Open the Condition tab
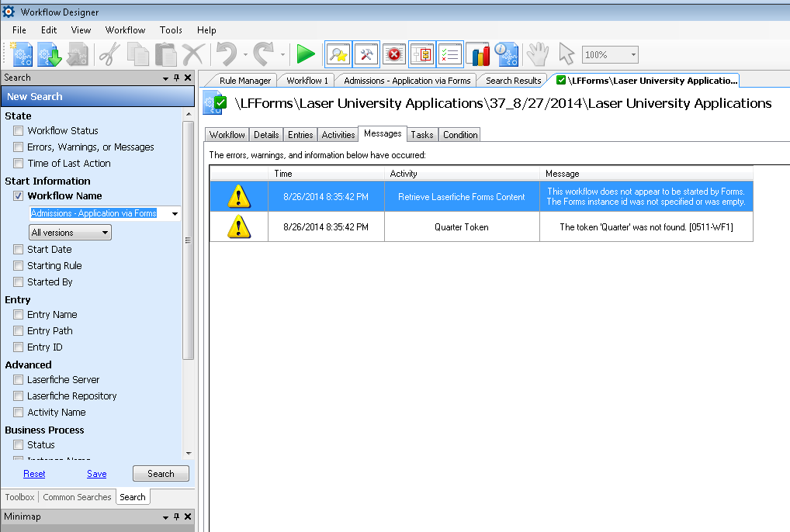 460,135
